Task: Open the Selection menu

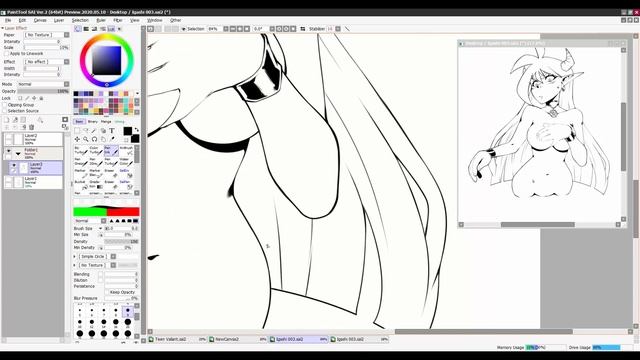Action: (80, 20)
